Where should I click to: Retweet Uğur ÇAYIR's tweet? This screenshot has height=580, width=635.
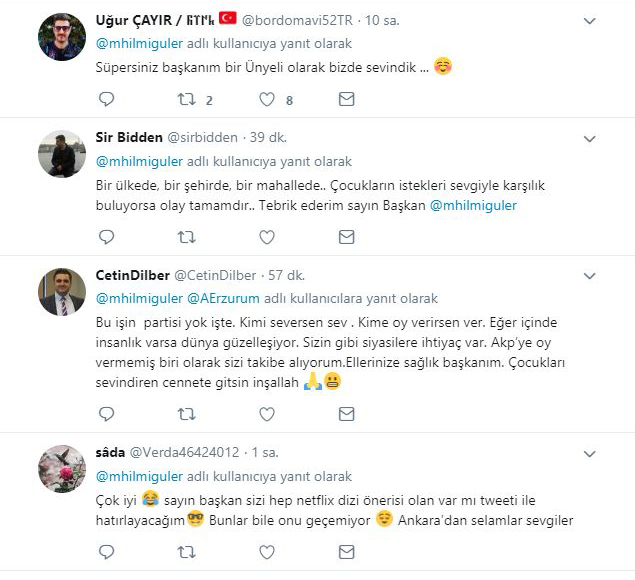pos(187,99)
